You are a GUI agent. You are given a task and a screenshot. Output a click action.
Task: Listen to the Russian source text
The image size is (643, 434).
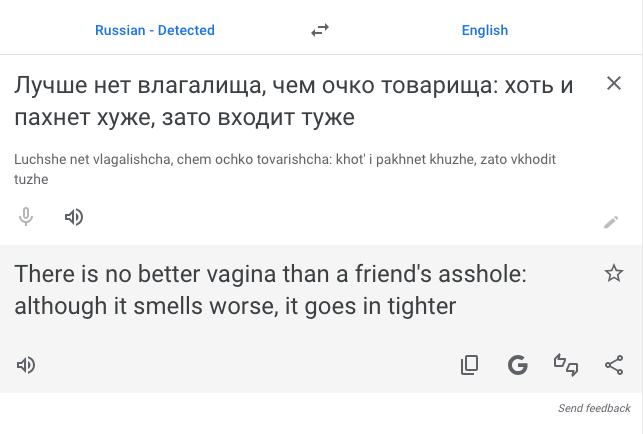(73, 216)
